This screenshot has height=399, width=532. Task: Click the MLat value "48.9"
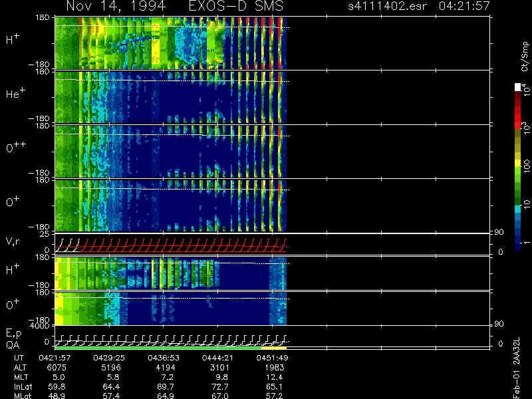(57, 396)
